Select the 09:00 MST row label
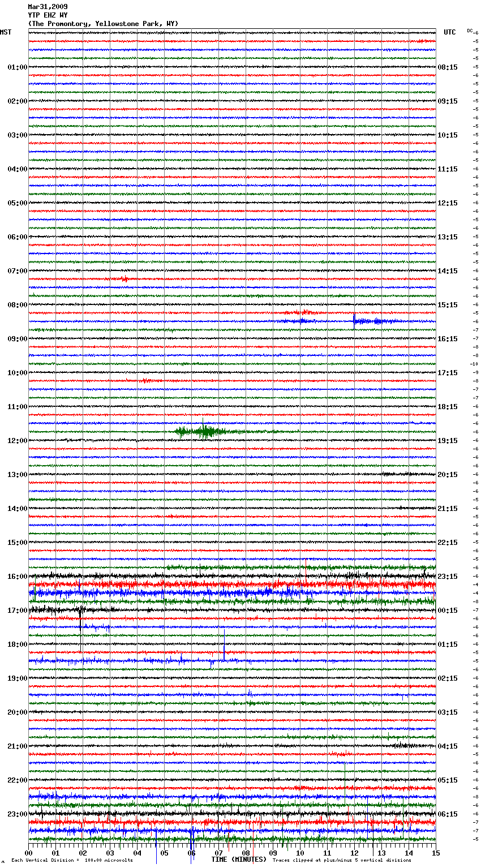This screenshot has width=481, height=868. click(18, 339)
